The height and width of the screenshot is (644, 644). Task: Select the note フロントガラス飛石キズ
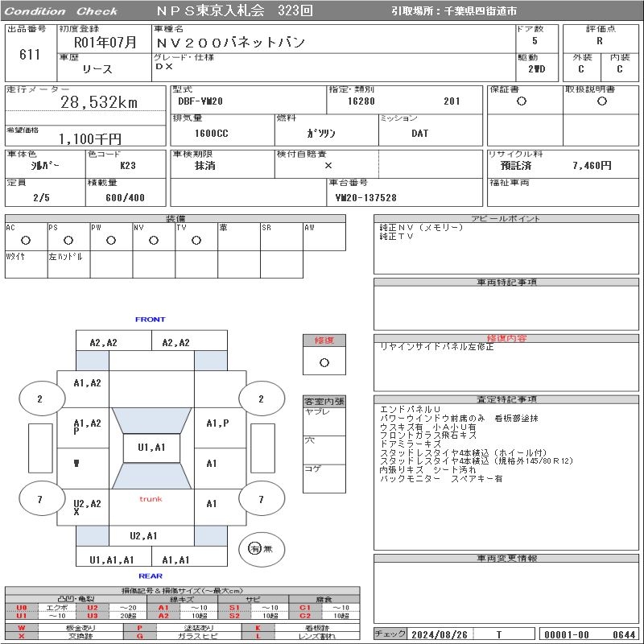[428, 436]
